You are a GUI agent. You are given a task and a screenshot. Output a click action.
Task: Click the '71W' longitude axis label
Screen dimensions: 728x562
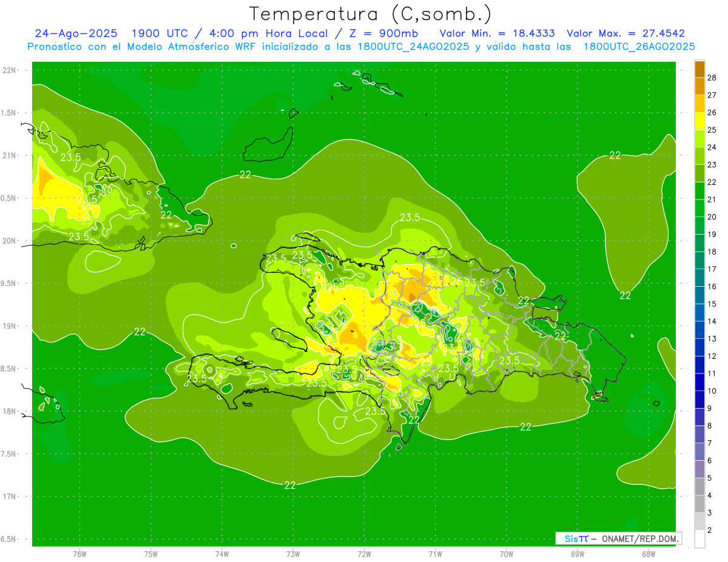tap(435, 554)
